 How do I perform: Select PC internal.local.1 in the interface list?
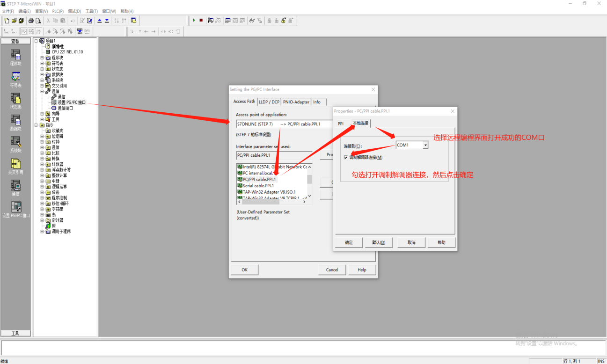257,173
